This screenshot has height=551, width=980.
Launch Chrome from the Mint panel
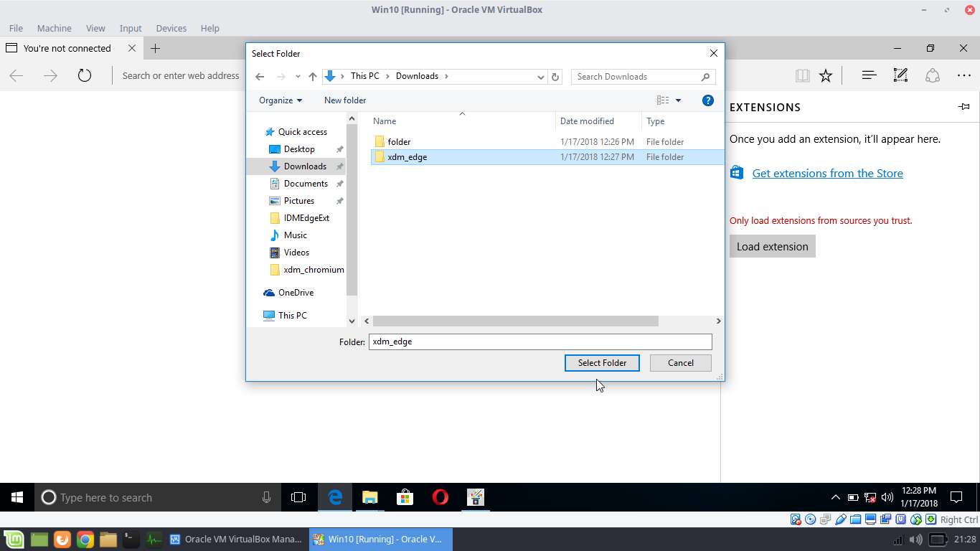pyautogui.click(x=85, y=540)
